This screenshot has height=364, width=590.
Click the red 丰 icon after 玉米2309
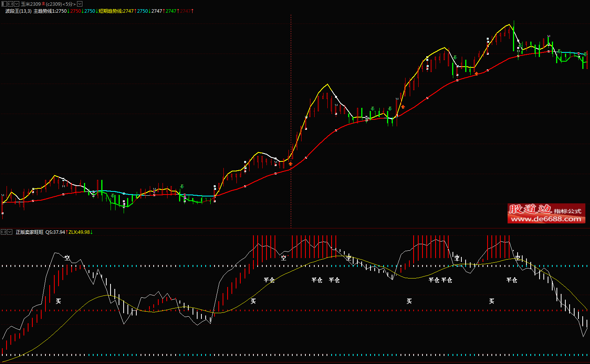(x=43, y=4)
